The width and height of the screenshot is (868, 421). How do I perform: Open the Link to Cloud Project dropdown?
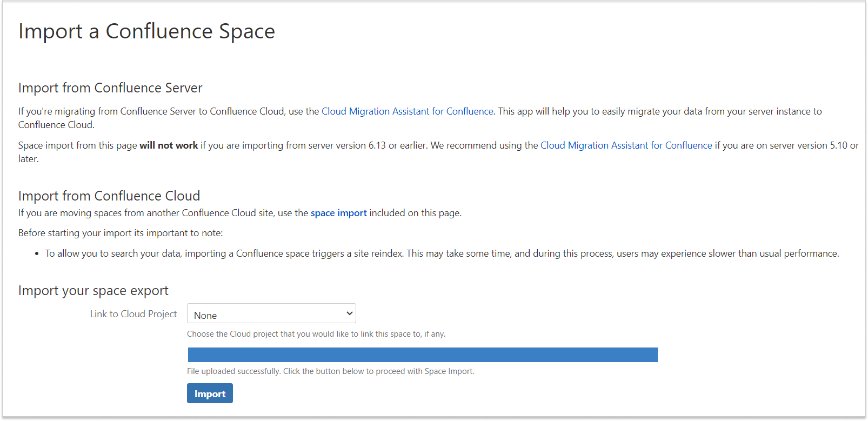[271, 313]
